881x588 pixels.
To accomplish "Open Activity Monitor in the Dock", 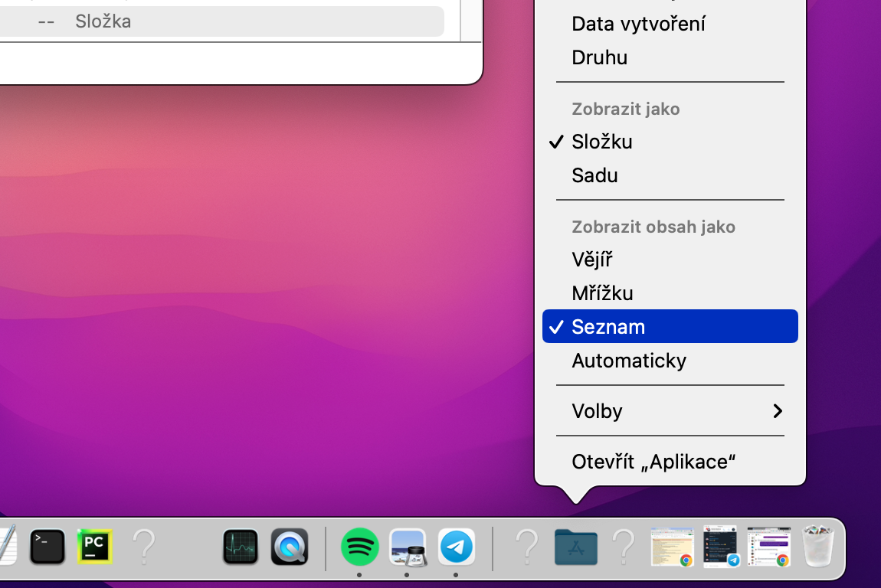I will coord(241,547).
